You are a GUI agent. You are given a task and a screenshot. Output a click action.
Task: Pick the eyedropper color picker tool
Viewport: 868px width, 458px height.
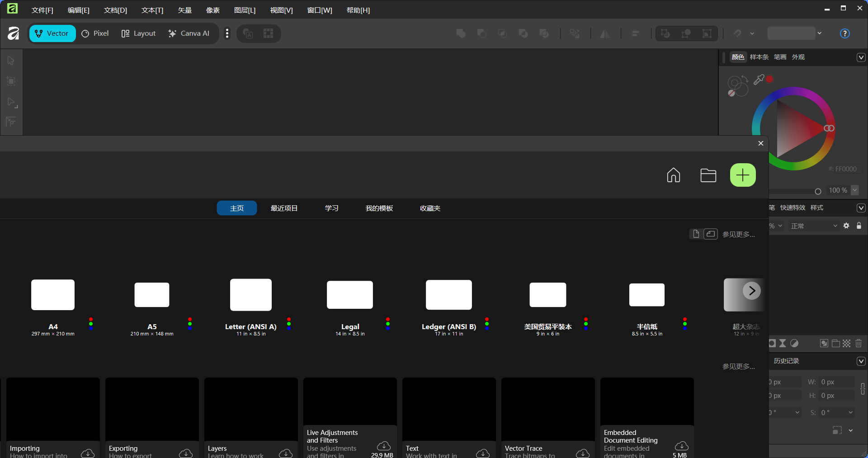click(x=759, y=80)
